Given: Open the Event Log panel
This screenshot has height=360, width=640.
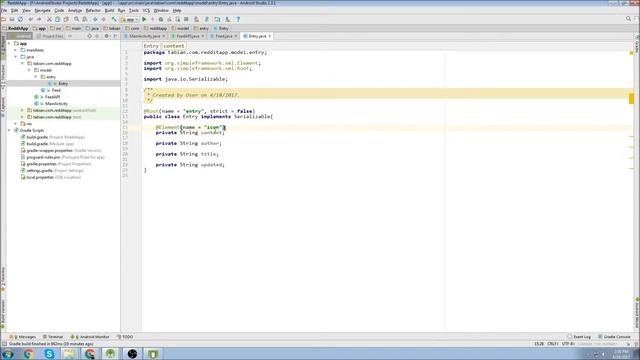Looking at the screenshot, I should tap(579, 337).
